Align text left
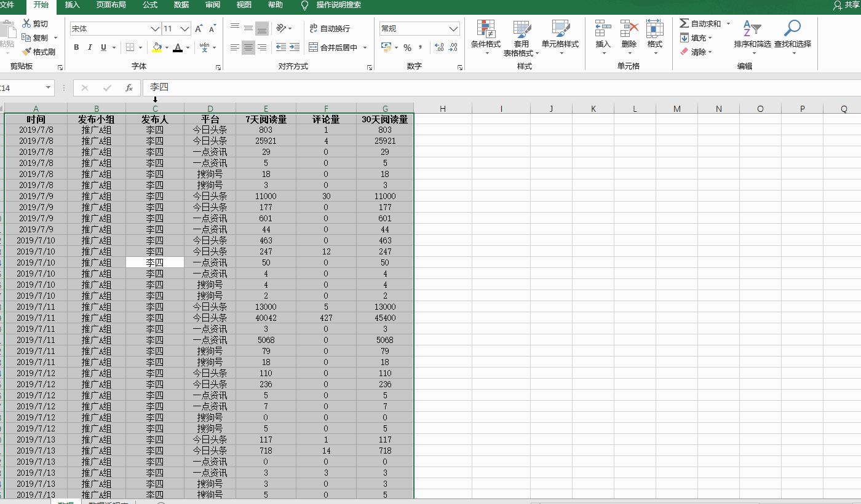Viewport: 861px width, 504px height. click(x=235, y=47)
